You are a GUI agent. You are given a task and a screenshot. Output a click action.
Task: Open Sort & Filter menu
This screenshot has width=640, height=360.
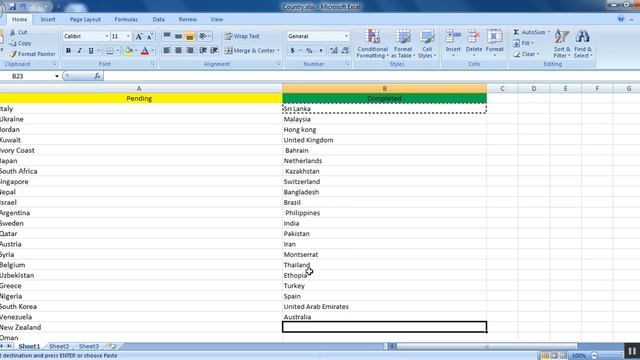[x=562, y=43]
